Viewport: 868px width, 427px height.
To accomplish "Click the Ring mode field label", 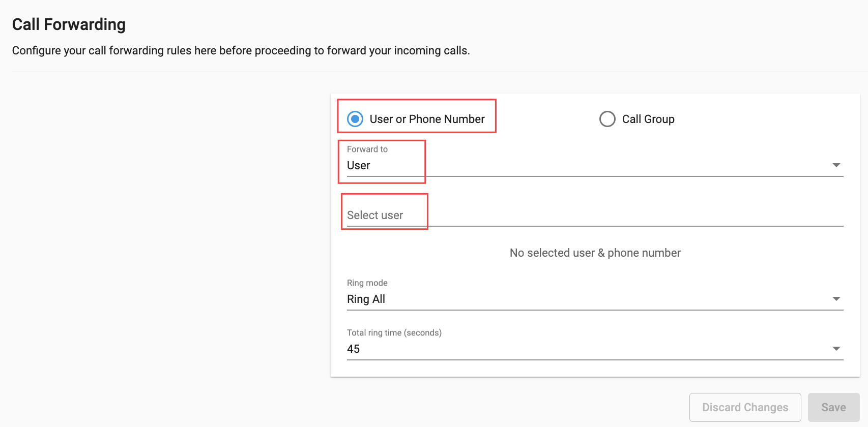I will point(367,283).
